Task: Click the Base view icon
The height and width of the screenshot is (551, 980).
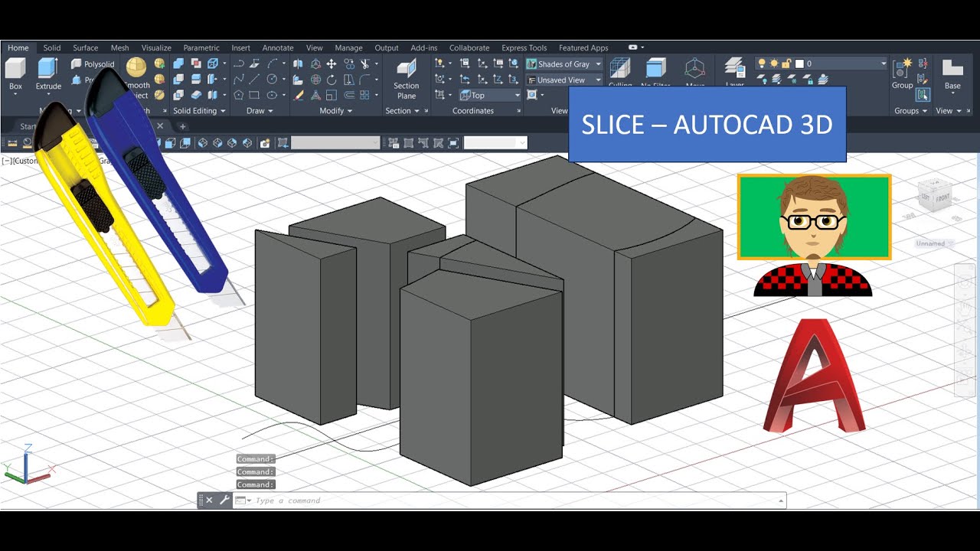Action: (952, 74)
